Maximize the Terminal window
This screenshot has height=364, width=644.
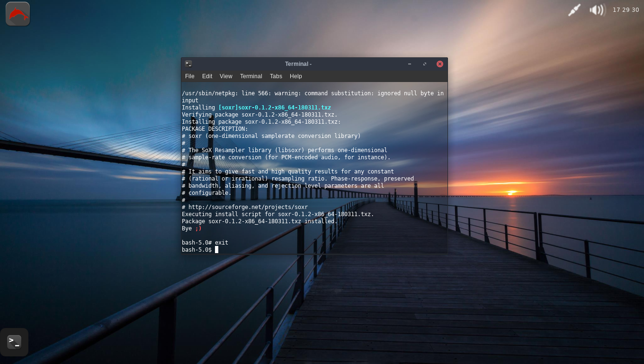(424, 64)
